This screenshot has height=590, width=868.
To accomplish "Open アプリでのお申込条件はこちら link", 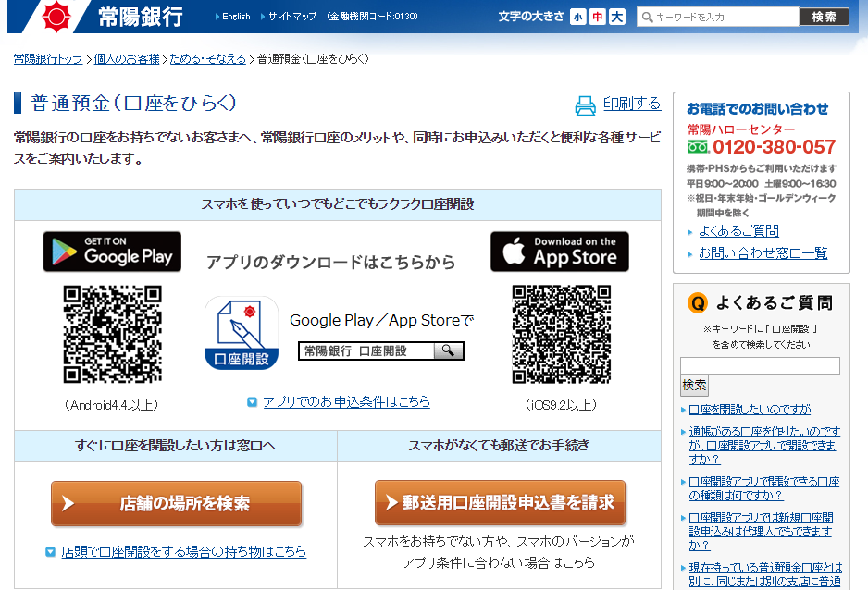I will [346, 402].
